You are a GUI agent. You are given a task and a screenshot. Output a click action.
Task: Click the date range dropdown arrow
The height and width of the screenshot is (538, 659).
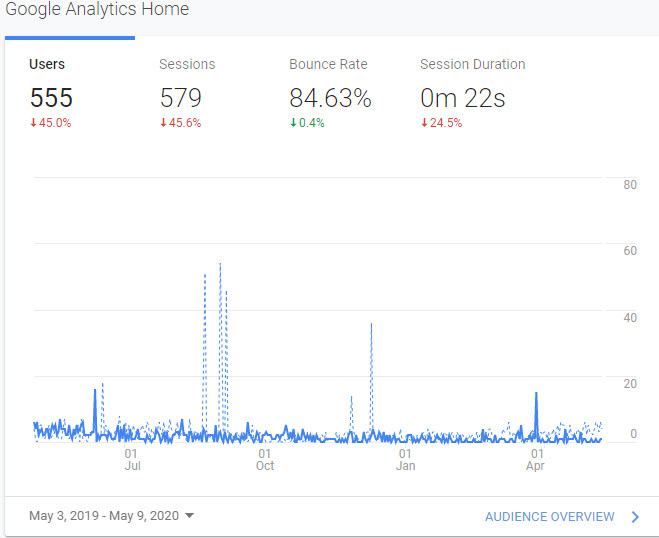[x=190, y=515]
